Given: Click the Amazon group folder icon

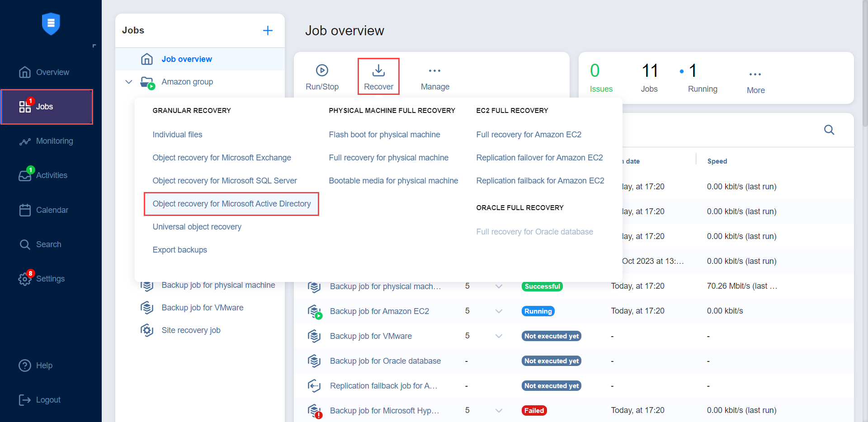Looking at the screenshot, I should point(147,82).
